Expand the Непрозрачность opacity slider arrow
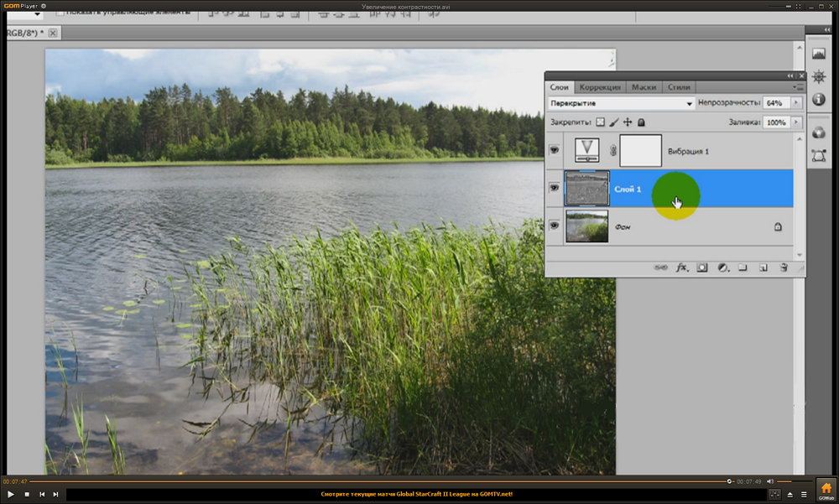 (x=796, y=103)
